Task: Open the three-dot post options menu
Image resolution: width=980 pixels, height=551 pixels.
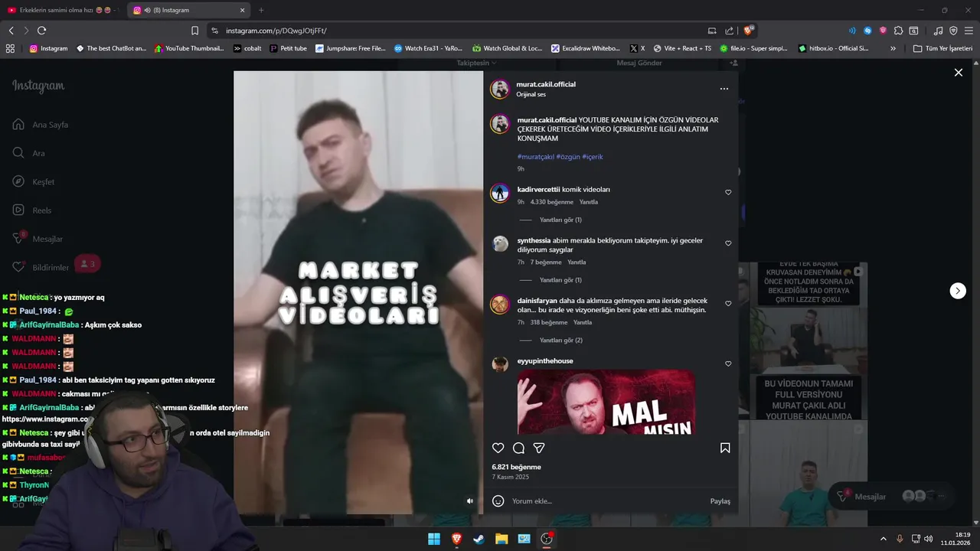Action: point(724,89)
